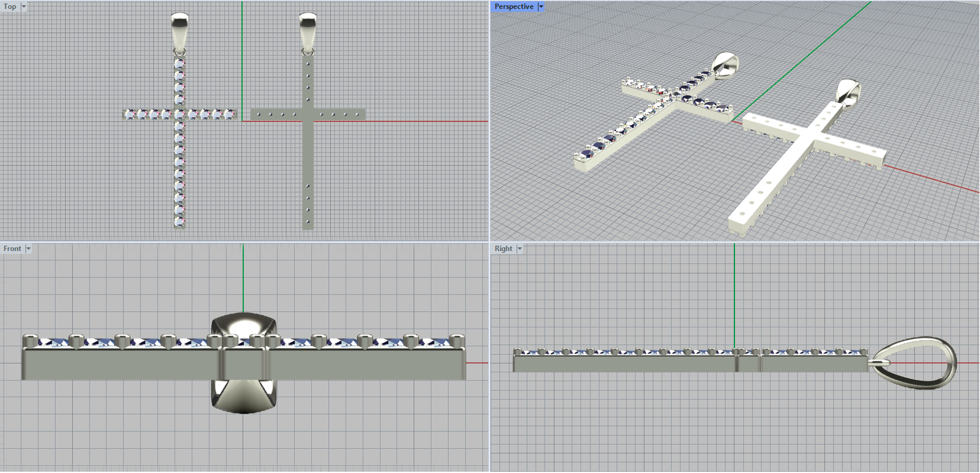
Task: Open the Perspective viewport dropdown arrow
Action: tap(541, 6)
